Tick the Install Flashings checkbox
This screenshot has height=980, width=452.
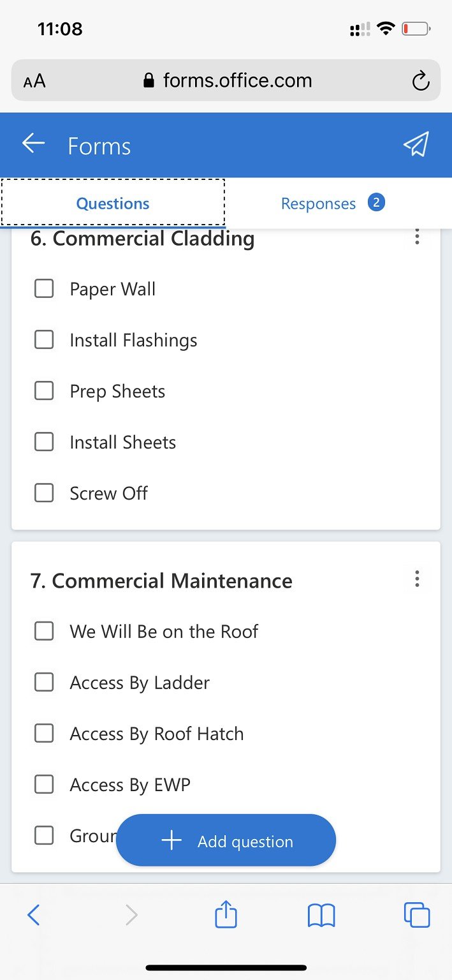tap(44, 339)
